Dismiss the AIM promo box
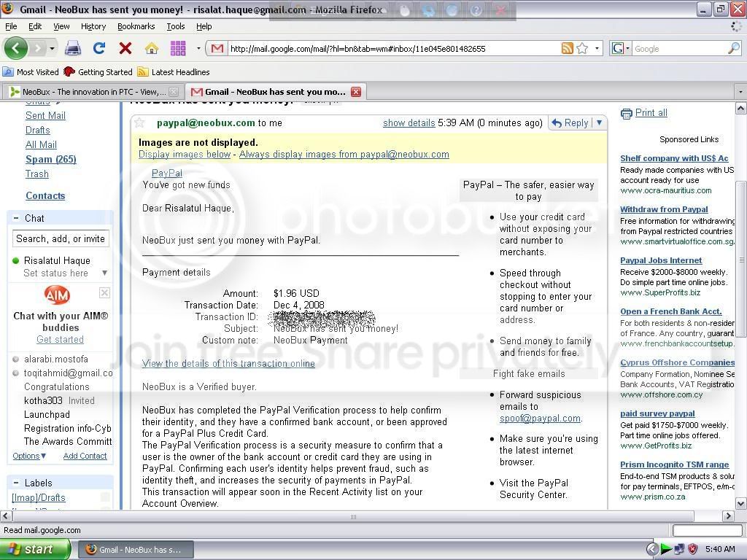 coord(104,292)
